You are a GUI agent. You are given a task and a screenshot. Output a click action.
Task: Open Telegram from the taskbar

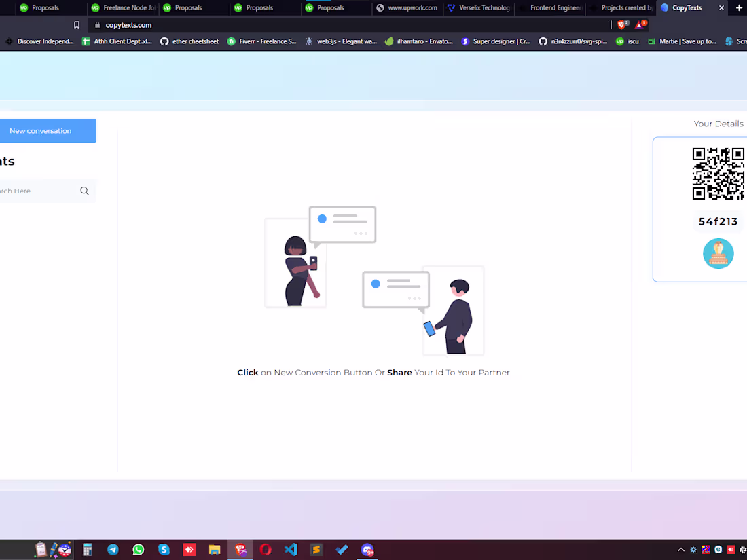[x=113, y=550]
